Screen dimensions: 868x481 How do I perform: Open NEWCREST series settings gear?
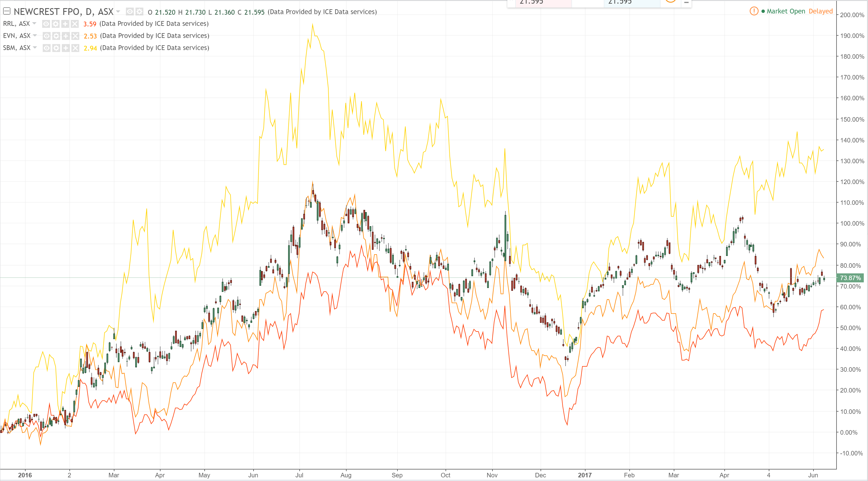click(x=139, y=12)
